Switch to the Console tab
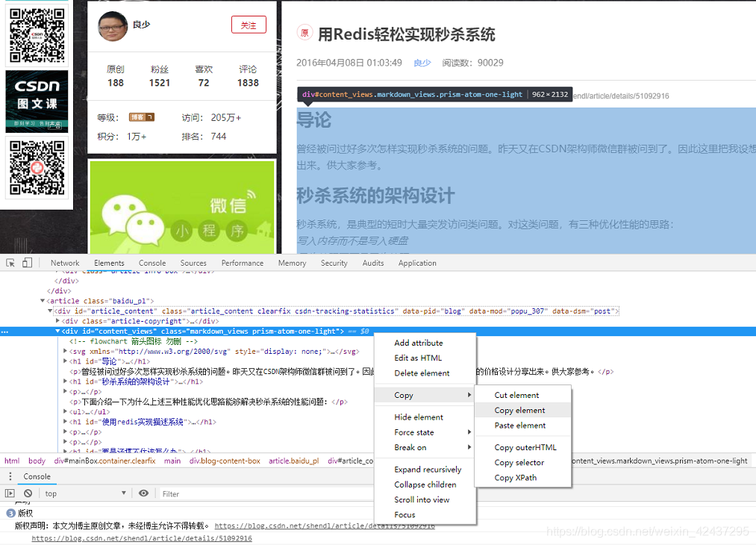 [152, 263]
